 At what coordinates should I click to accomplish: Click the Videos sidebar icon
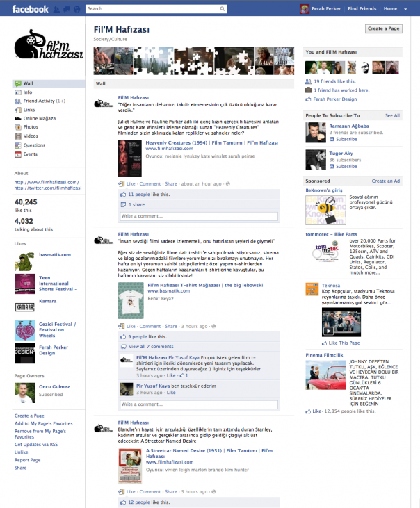(x=18, y=136)
